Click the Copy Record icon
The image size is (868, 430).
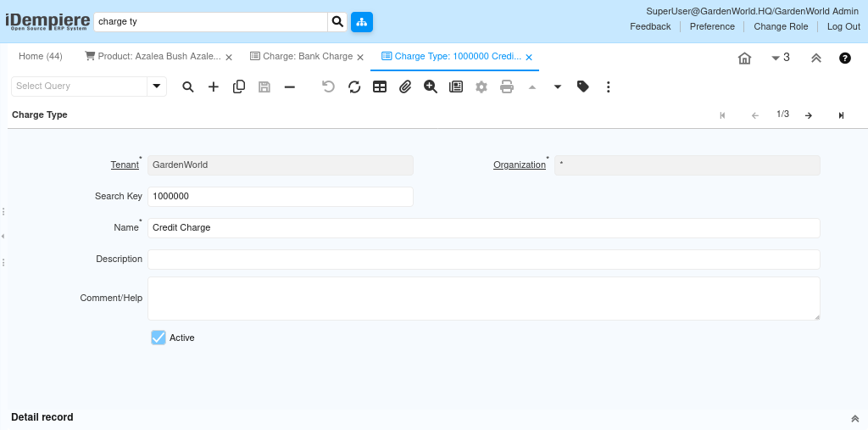pos(239,87)
